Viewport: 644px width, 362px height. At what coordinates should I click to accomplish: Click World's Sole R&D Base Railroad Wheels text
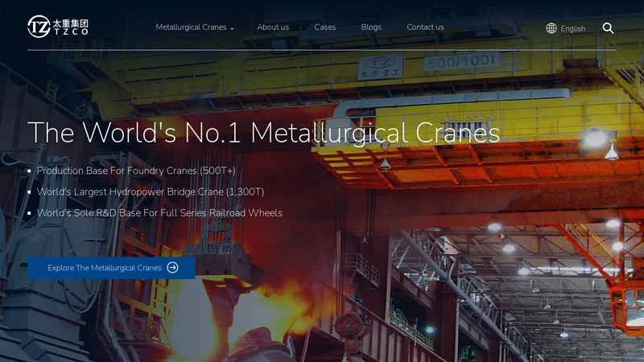coord(159,213)
